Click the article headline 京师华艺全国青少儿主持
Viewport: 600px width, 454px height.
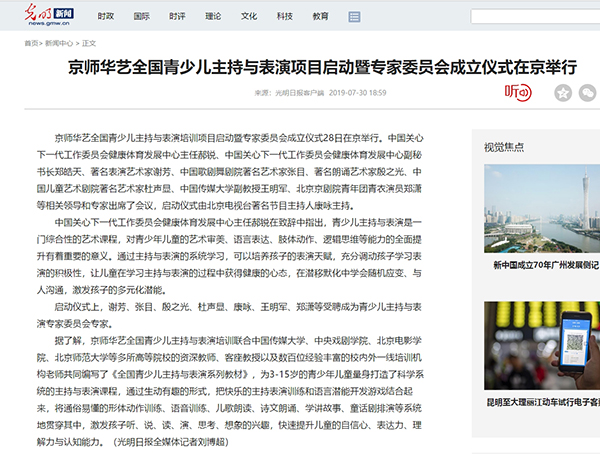pos(322,67)
